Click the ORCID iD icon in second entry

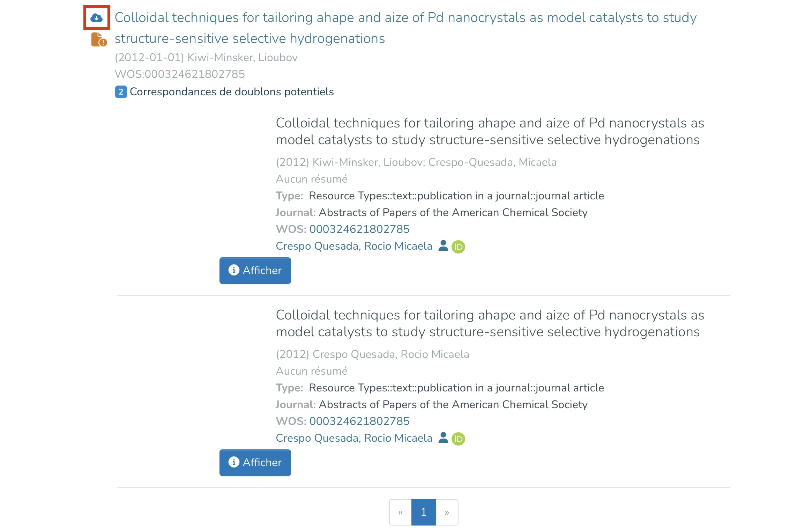[458, 439]
